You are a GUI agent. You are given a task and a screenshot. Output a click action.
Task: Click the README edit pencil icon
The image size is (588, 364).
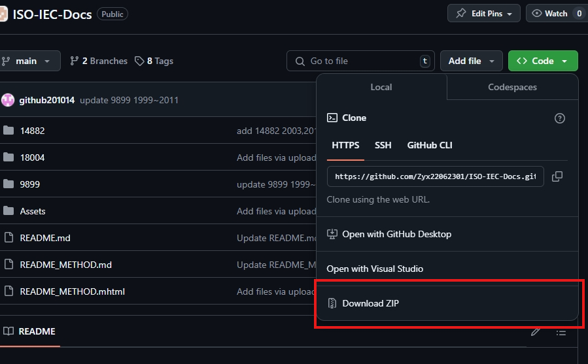[x=536, y=331]
